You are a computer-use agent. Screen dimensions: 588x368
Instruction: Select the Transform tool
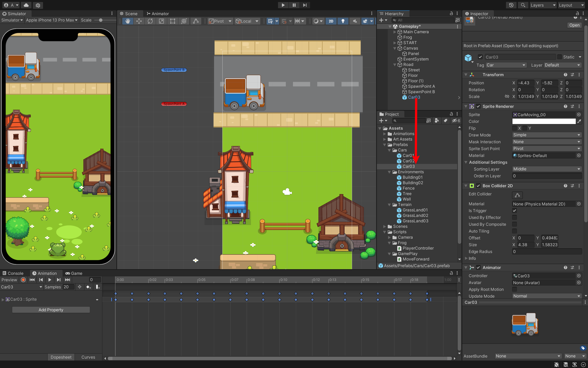[184, 21]
